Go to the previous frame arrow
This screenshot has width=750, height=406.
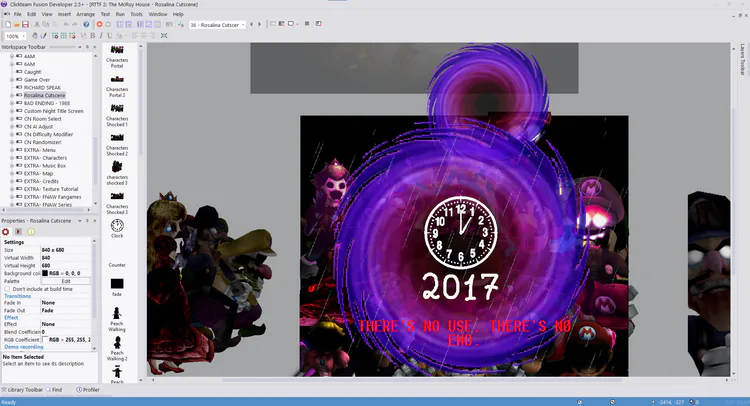pyautogui.click(x=252, y=24)
